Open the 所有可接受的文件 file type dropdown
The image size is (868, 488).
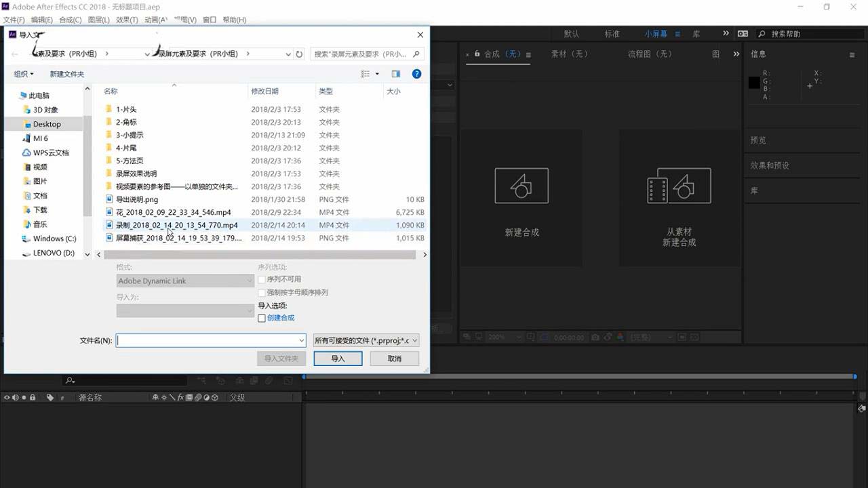(x=366, y=340)
